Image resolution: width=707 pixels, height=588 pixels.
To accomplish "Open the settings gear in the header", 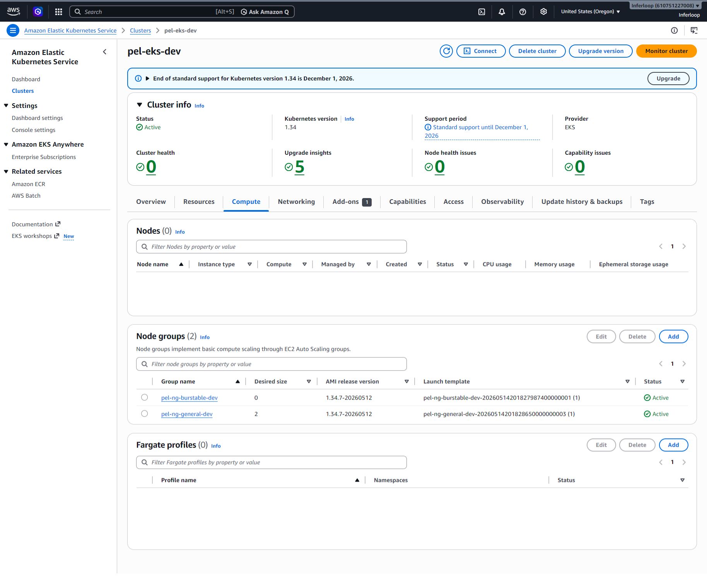I will click(x=543, y=12).
